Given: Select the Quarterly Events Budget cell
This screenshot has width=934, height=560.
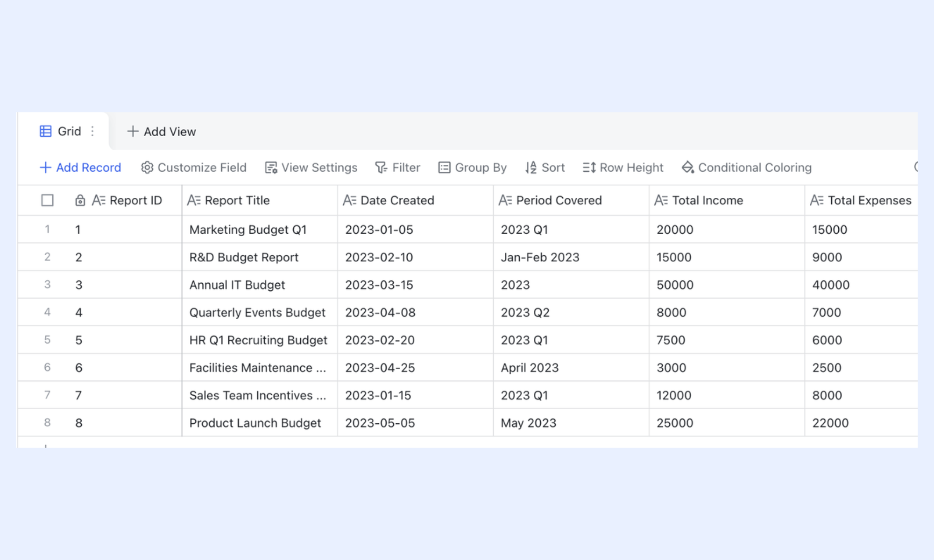Looking at the screenshot, I should click(x=260, y=312).
